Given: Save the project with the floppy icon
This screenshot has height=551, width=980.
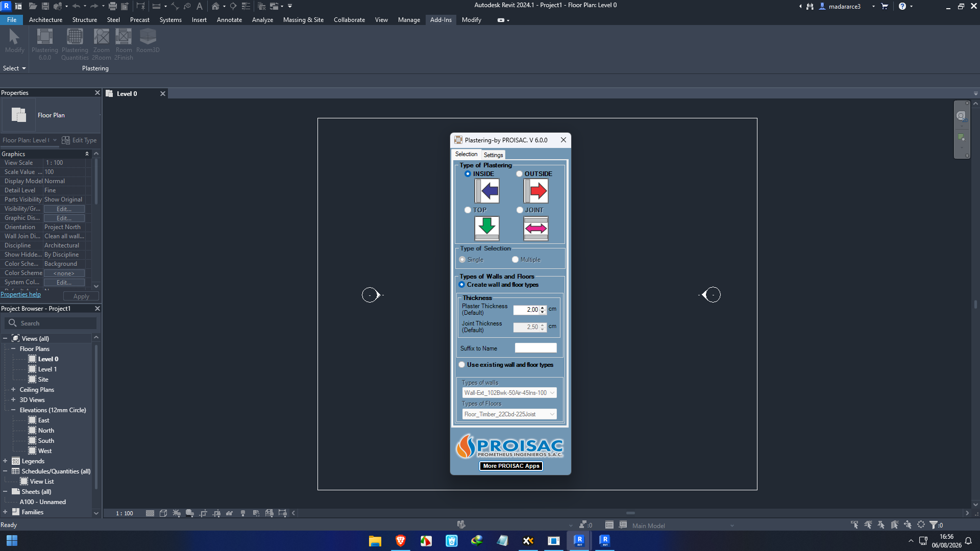Looking at the screenshot, I should point(45,6).
